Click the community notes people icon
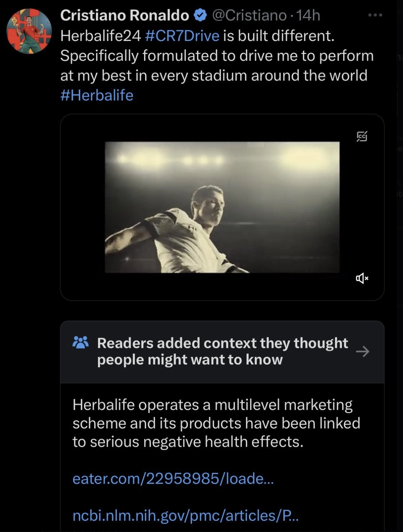 [81, 342]
